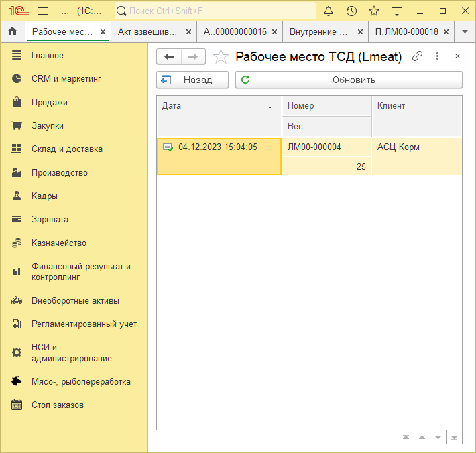Open the service menu lines icon
This screenshot has width=476, height=453.
point(397,11)
